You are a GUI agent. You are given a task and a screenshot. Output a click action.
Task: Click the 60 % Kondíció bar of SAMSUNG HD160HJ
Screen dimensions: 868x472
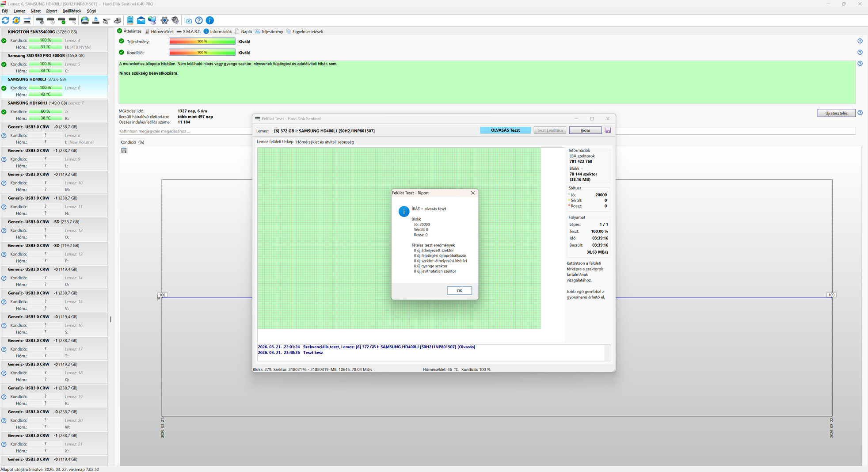pos(46,111)
